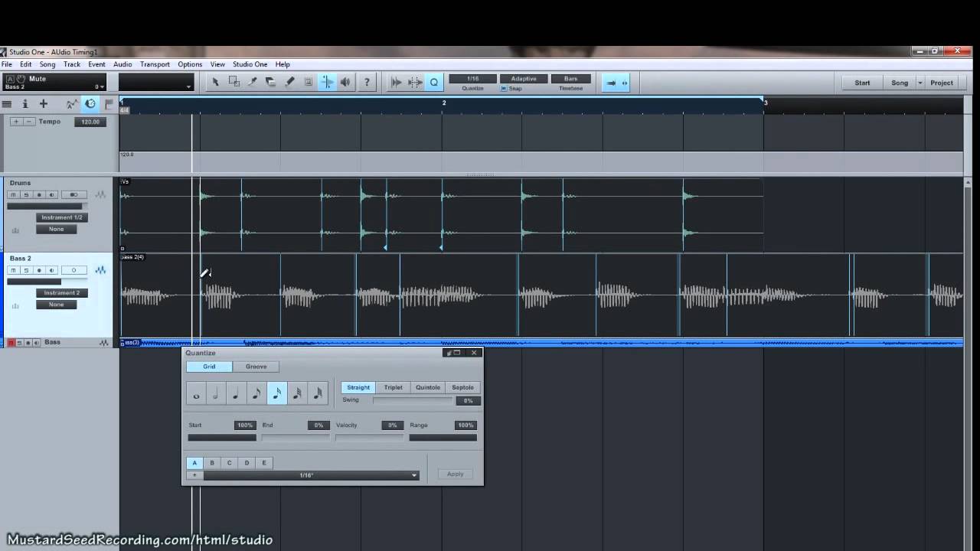Record-arm the Bass 2 track

pyautogui.click(x=39, y=270)
